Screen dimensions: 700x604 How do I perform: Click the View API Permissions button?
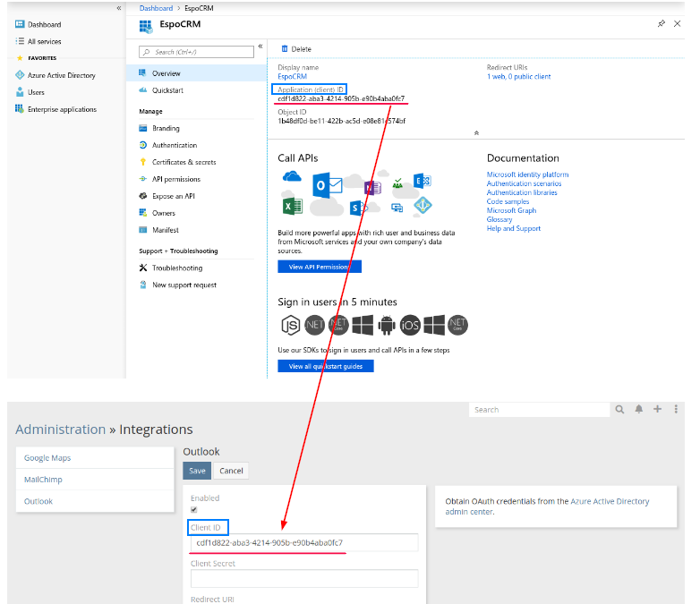[320, 267]
